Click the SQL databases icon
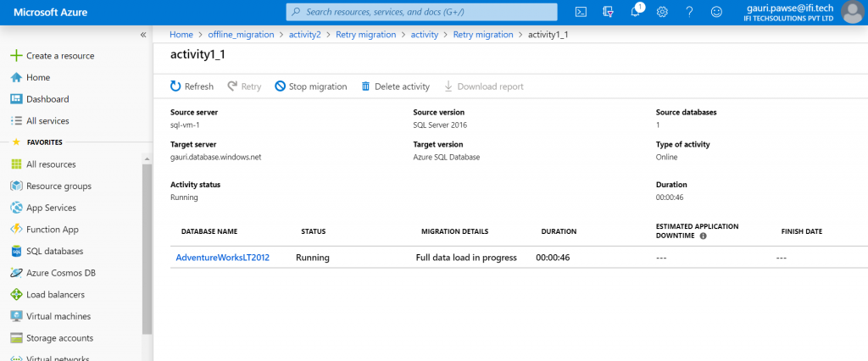The image size is (868, 361). coord(16,252)
